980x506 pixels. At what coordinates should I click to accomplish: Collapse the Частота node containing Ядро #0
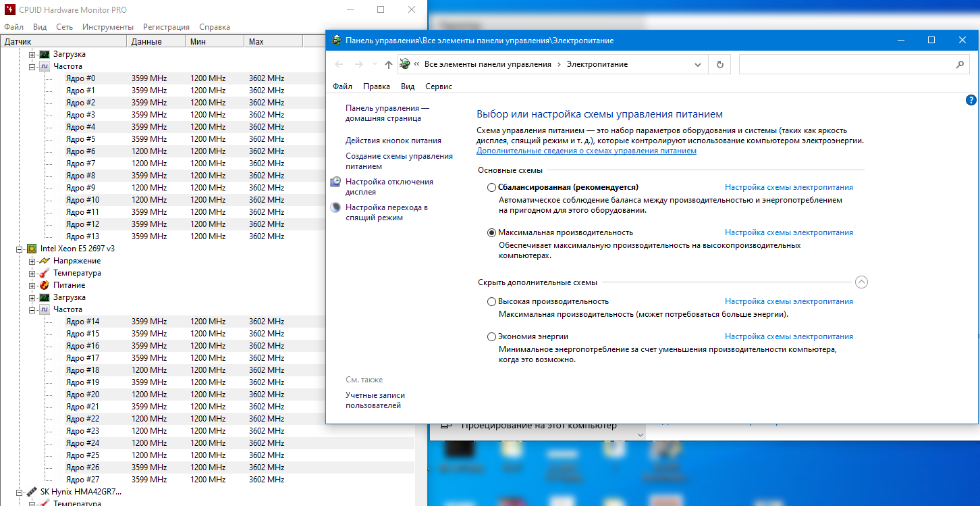pos(32,66)
